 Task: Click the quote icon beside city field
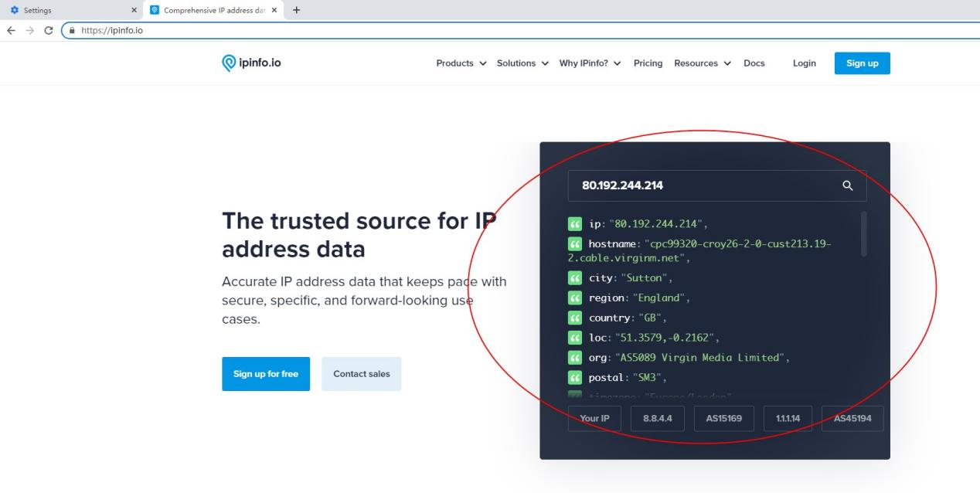[574, 277]
